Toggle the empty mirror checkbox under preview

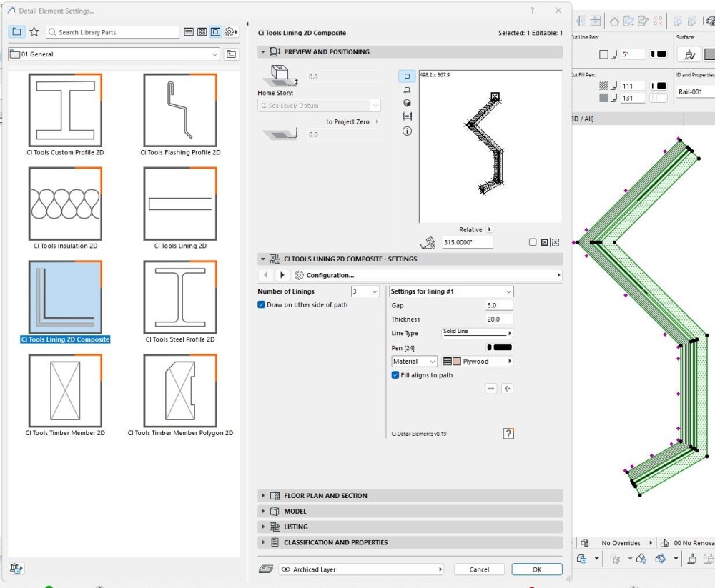[533, 242]
